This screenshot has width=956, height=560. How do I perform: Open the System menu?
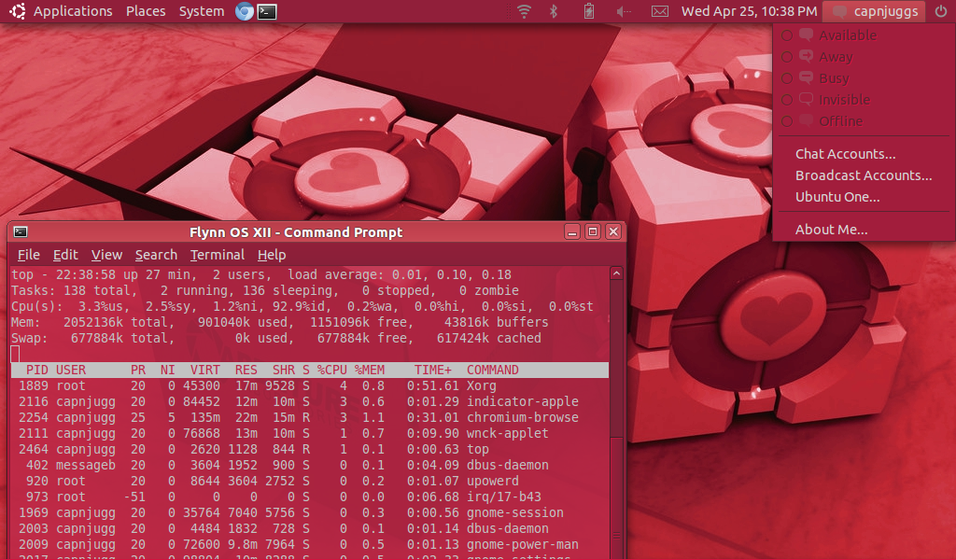pos(202,11)
